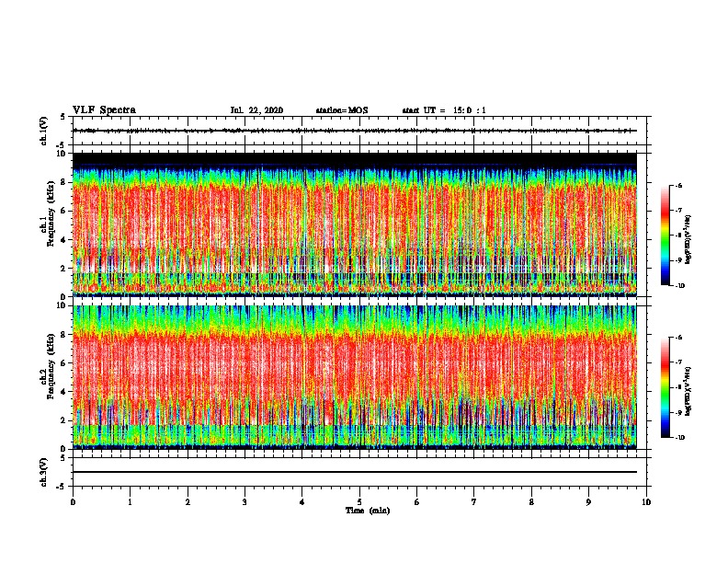Click the ch.2 frequency tick '4'
The width and height of the screenshot is (728, 563).
click(x=64, y=392)
